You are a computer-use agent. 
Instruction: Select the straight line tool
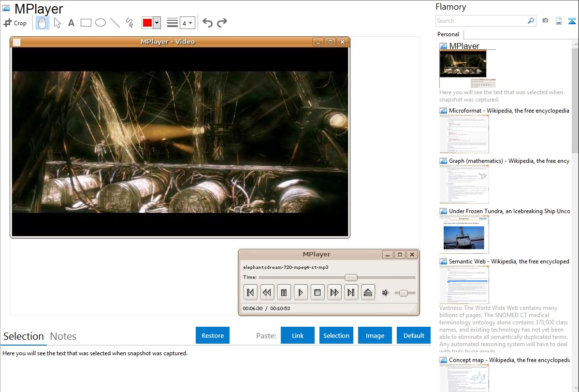pos(115,23)
